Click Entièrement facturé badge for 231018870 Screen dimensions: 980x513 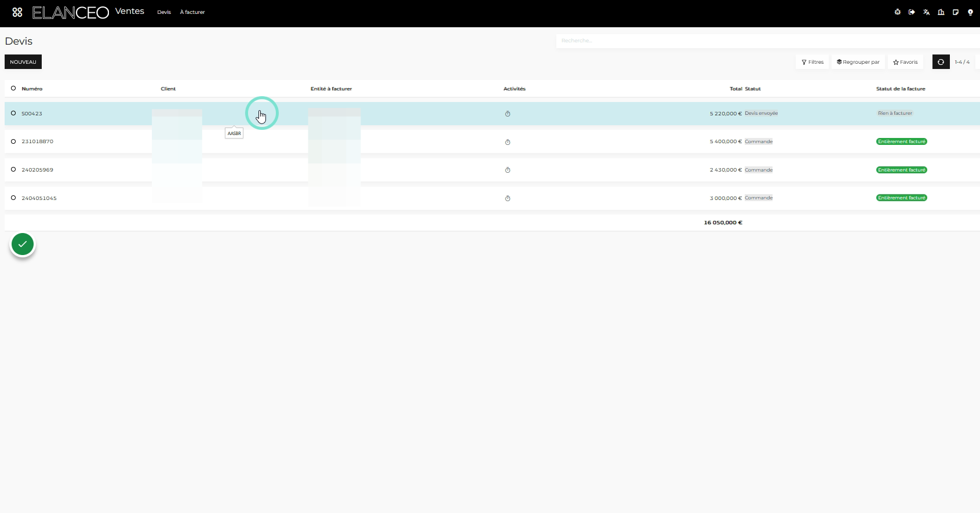click(902, 141)
